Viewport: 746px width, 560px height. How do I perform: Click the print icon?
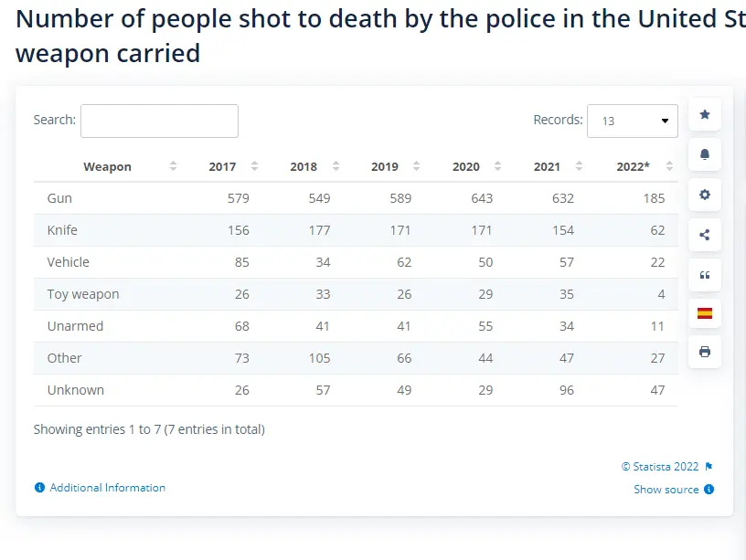pos(704,352)
